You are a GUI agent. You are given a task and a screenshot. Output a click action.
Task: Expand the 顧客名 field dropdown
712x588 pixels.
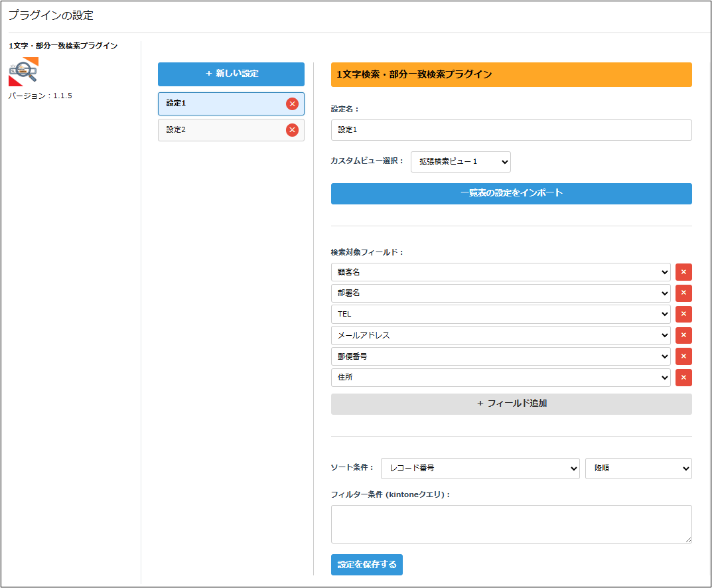(500, 272)
